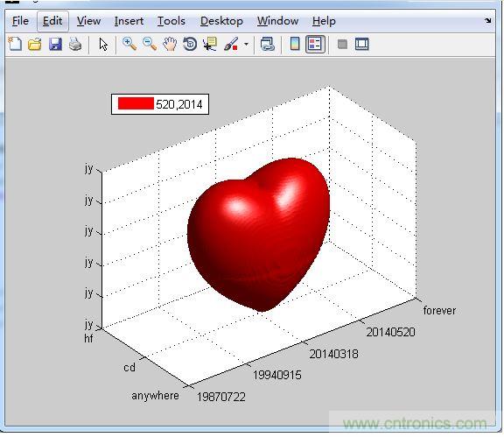
Task: Toggle the Insert Colorbar button
Action: pyautogui.click(x=295, y=44)
